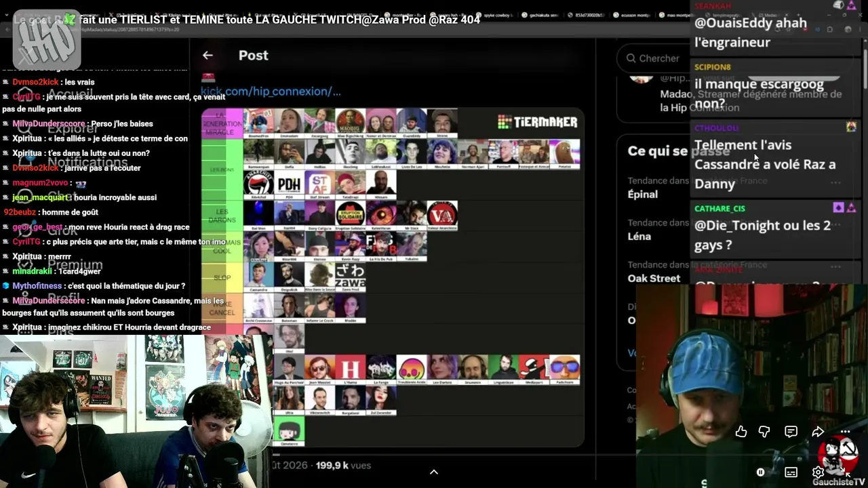868x488 pixels.
Task: Select the red H logo tile
Action: [x=350, y=369]
